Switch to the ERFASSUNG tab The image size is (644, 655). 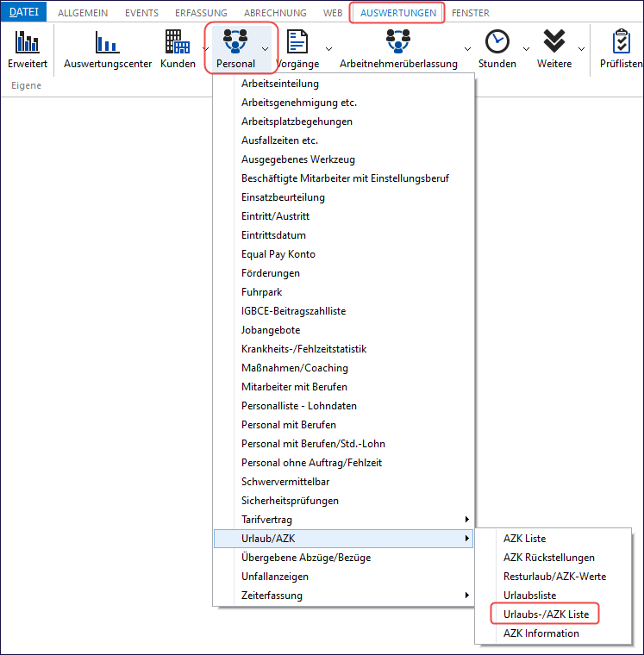[x=201, y=13]
